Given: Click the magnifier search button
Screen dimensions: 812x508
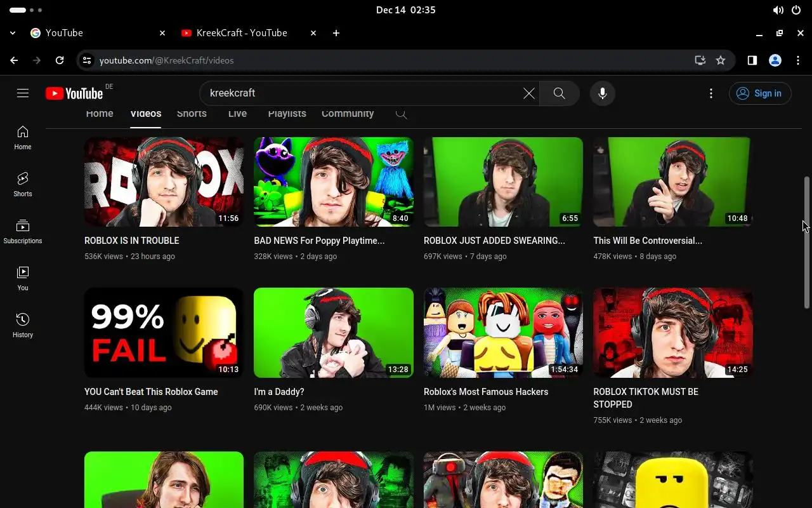Looking at the screenshot, I should click(x=559, y=93).
